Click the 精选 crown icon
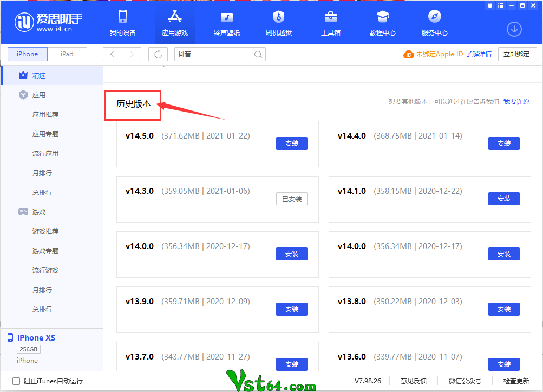The width and height of the screenshot is (543, 392). [x=23, y=75]
